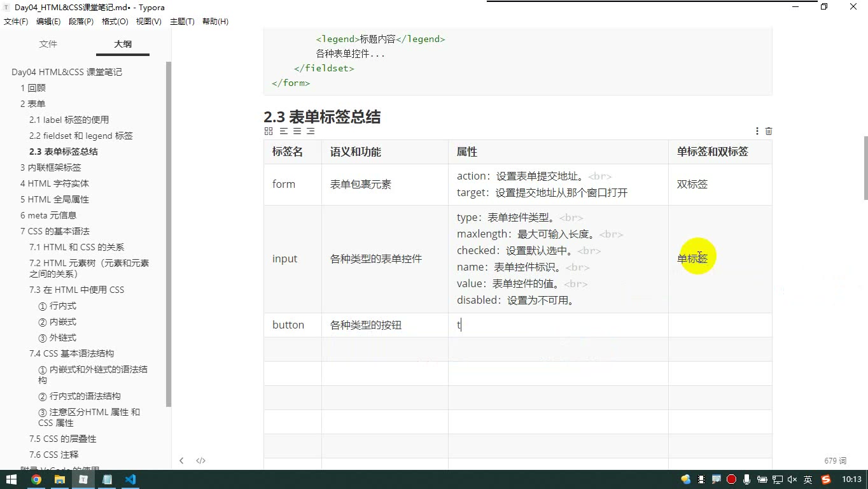
Task: Click the Sogou input method tray icon
Action: coord(826,479)
